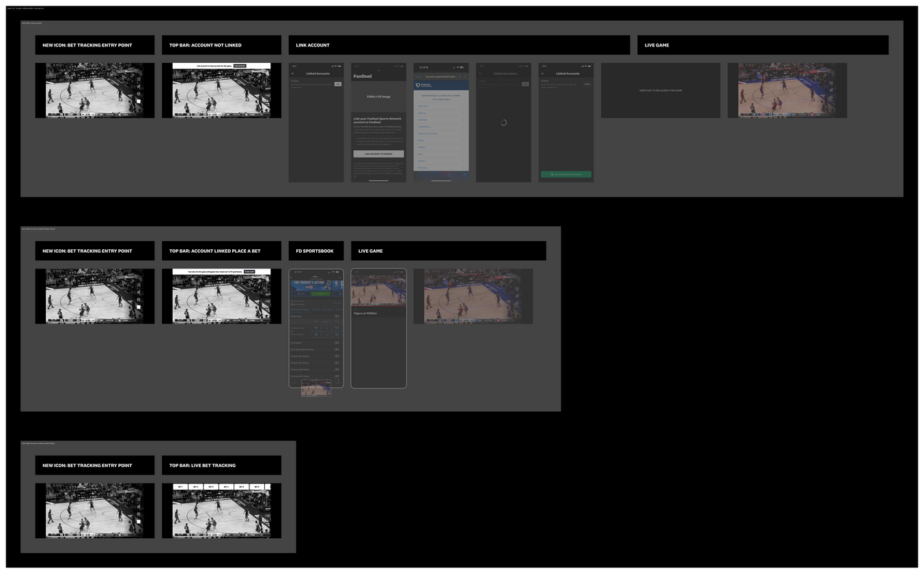Click the FDSN x FD image placeholder

point(378,97)
